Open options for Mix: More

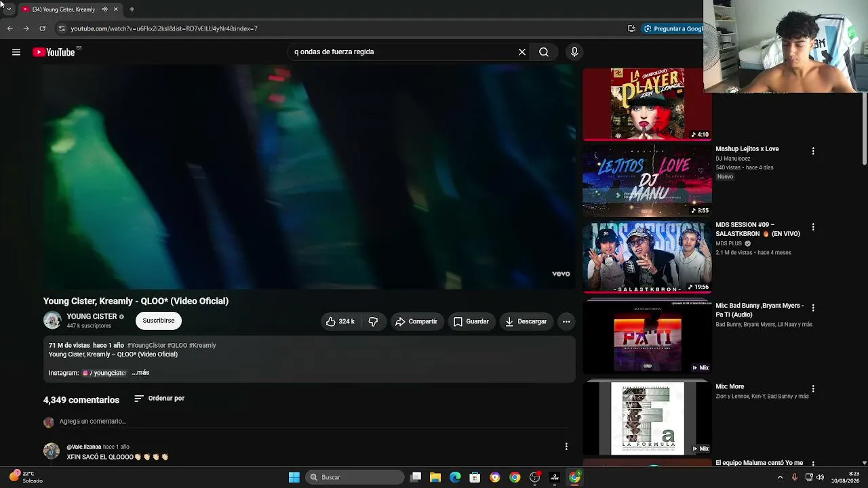pyautogui.click(x=813, y=389)
